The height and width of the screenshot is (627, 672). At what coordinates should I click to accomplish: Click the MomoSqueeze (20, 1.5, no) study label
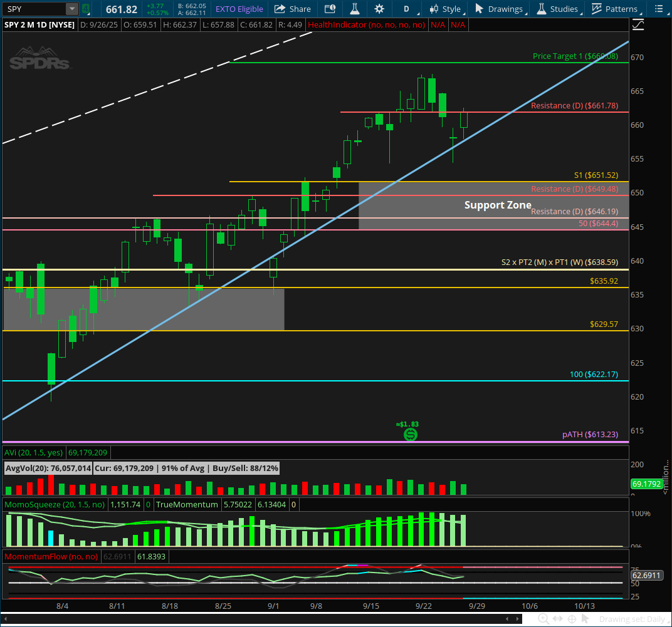55,504
